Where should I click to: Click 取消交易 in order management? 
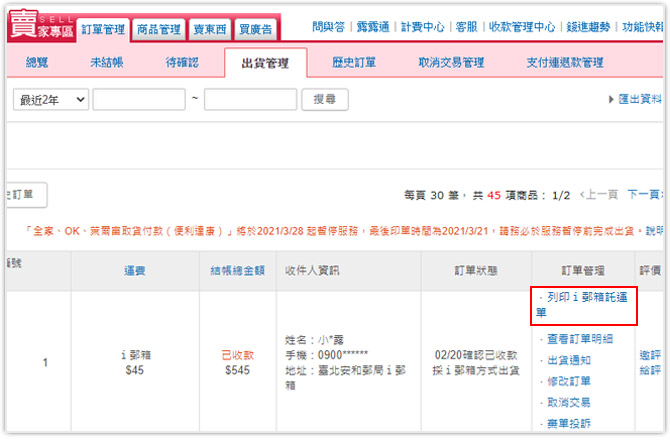pyautogui.click(x=568, y=402)
